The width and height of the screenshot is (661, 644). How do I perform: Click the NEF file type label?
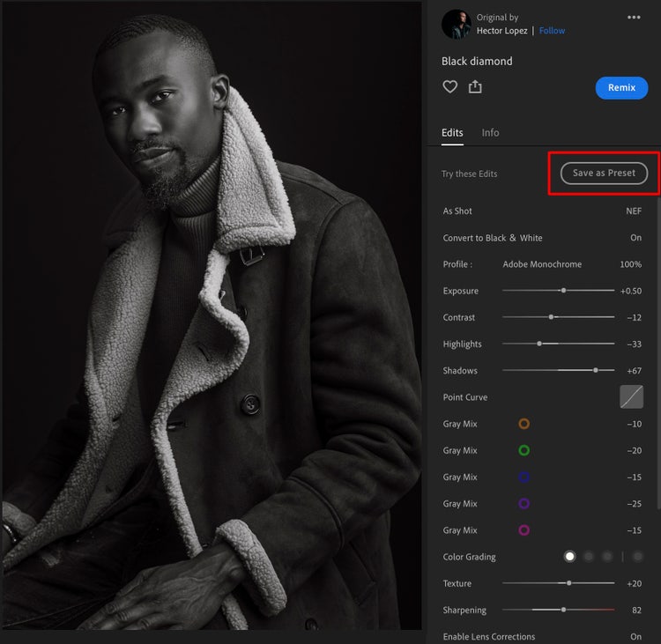point(634,211)
